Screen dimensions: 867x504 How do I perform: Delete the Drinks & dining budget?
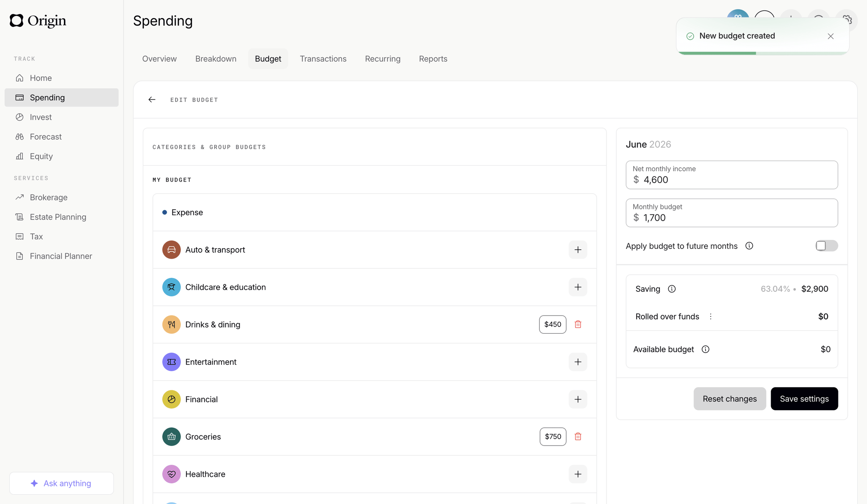point(578,324)
